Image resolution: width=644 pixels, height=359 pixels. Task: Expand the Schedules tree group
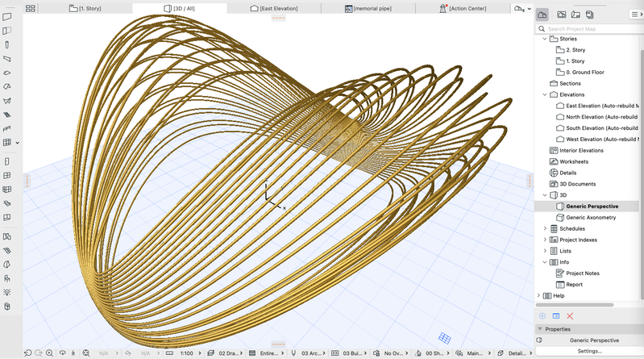(545, 228)
